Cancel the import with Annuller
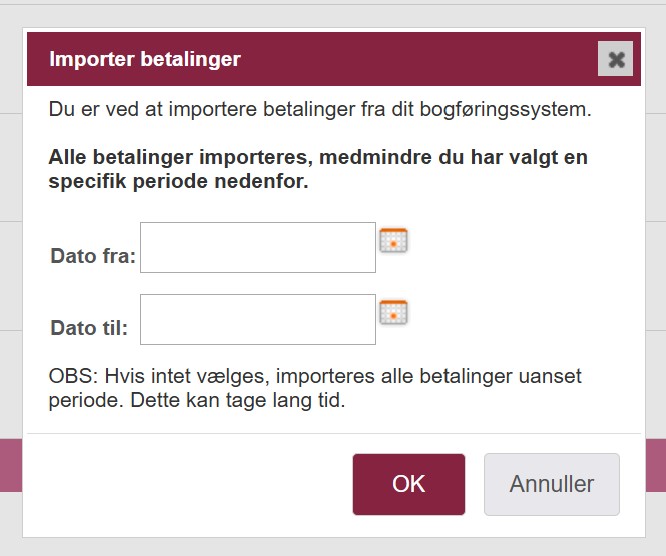The height and width of the screenshot is (556, 666). (x=551, y=484)
